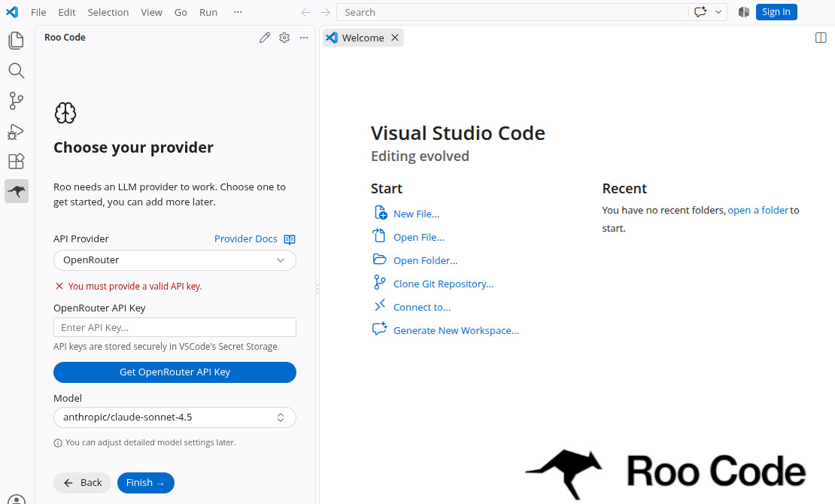The height and width of the screenshot is (504, 835).
Task: Open the Selection menu
Action: click(x=108, y=12)
